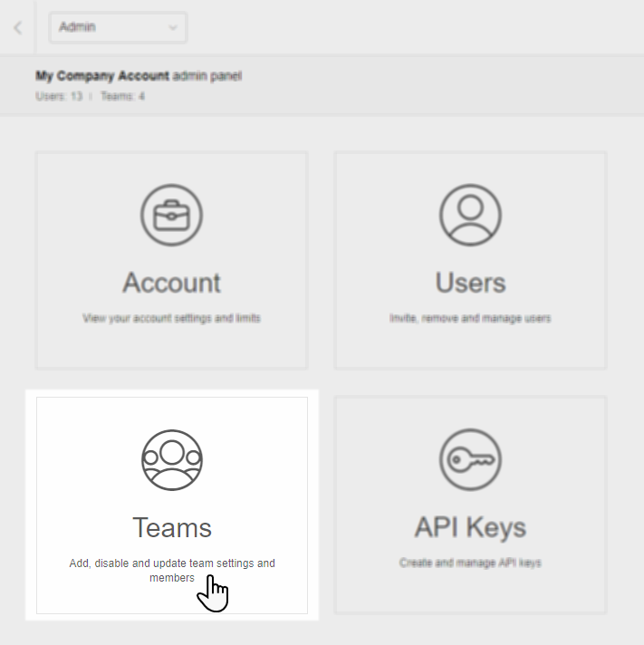Open the Account heading link
This screenshot has height=645, width=644.
(x=171, y=283)
